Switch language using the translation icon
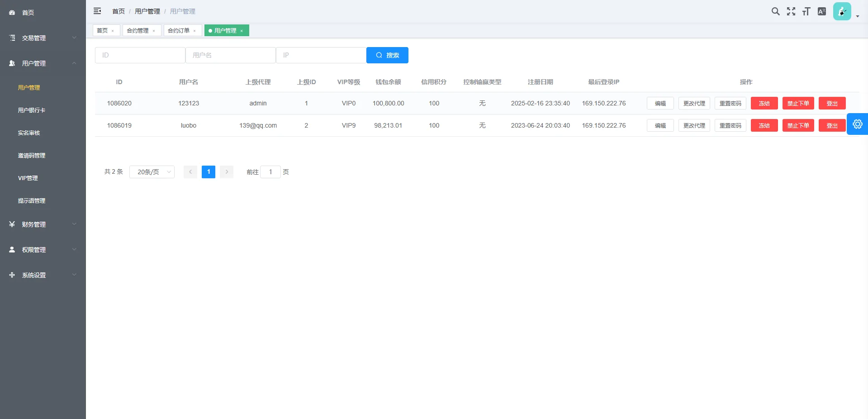Image resolution: width=868 pixels, height=419 pixels. [x=822, y=11]
